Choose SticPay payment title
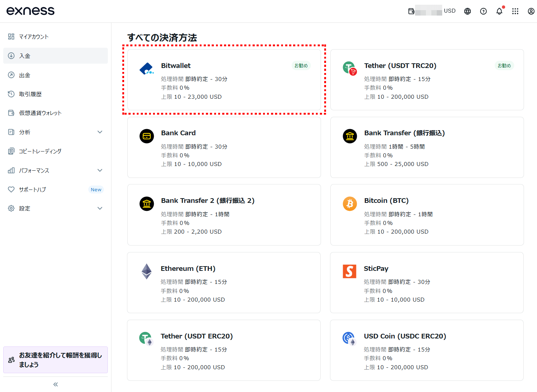 click(376, 269)
